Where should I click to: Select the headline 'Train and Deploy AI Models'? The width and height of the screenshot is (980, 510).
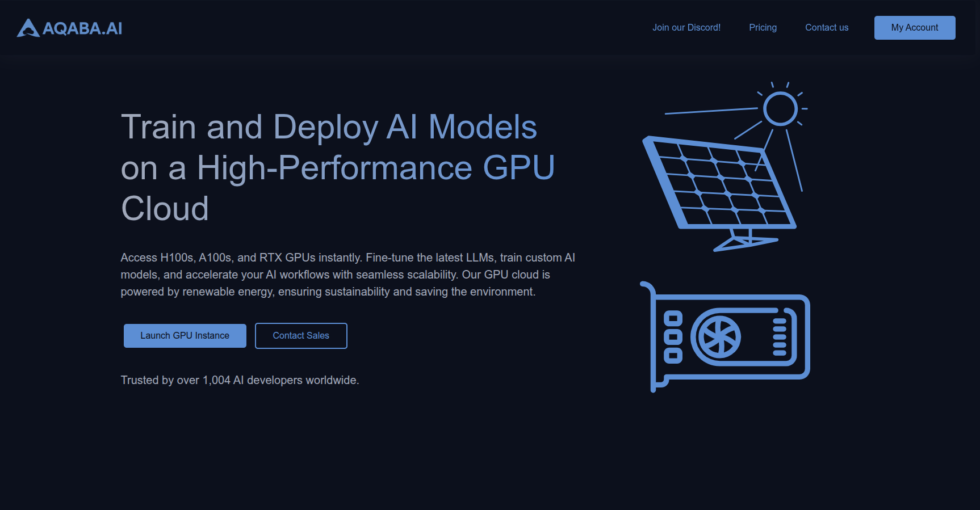pos(329,127)
